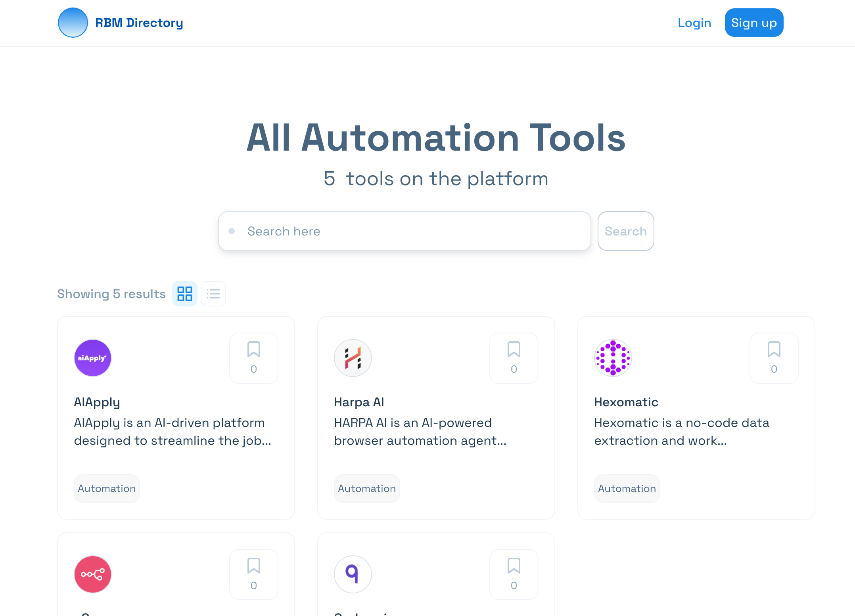Screen dimensions: 855x616
Task: Click the red workflow-node logo icon
Action: [93, 574]
